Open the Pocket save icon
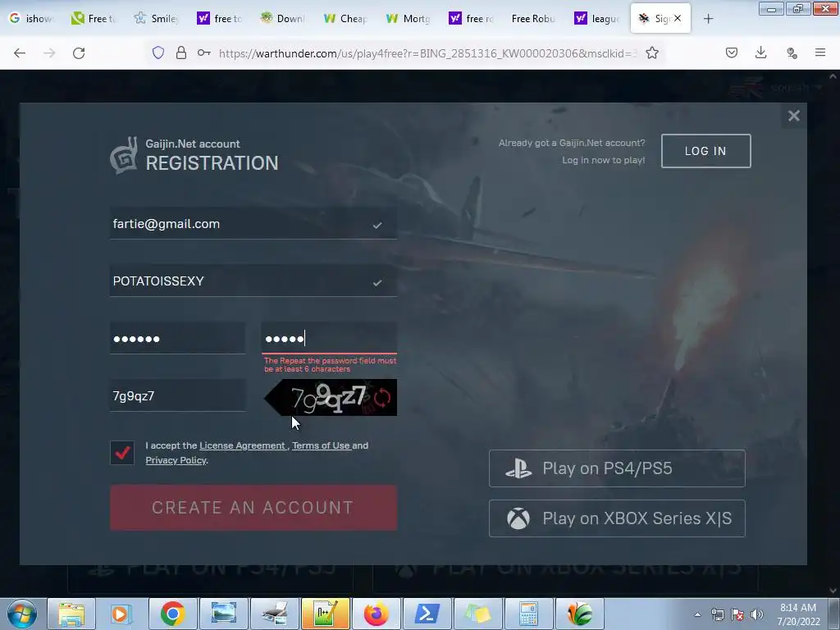The height and width of the screenshot is (630, 840). click(732, 52)
